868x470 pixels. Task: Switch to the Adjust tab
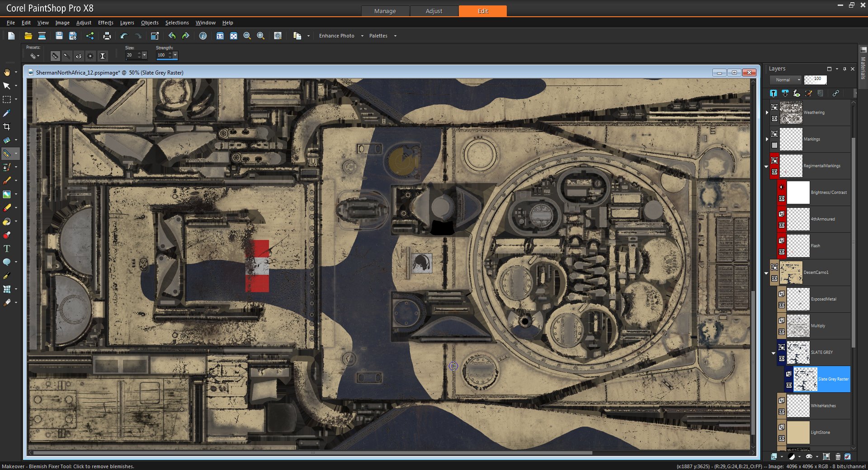coord(434,11)
